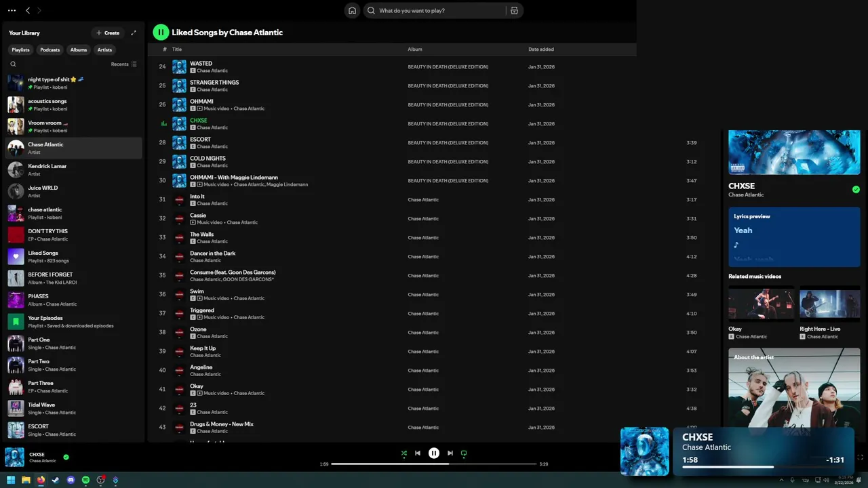This screenshot has width=868, height=488.
Task: Click CHXSE title in now playing panel
Action: pos(741,186)
